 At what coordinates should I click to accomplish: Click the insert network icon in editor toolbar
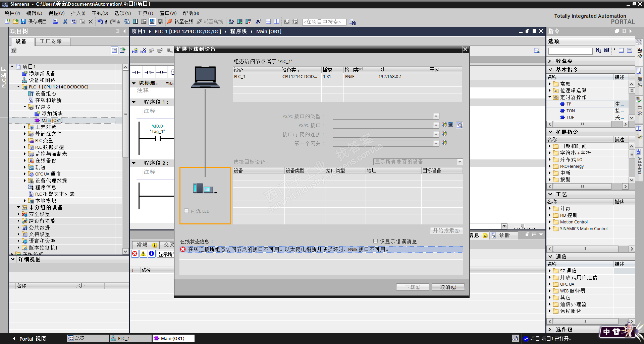tap(135, 51)
